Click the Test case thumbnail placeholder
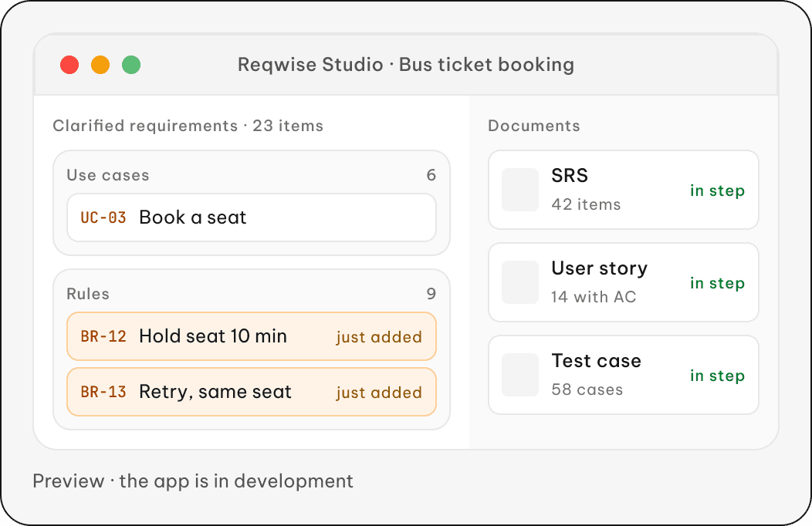The height and width of the screenshot is (526, 812). tap(520, 375)
